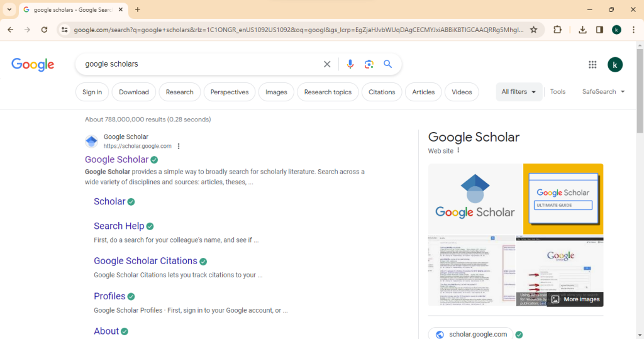Select the Research topics filter chip

click(x=328, y=92)
